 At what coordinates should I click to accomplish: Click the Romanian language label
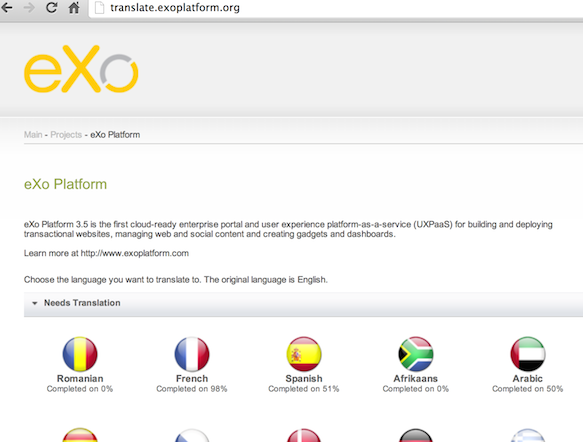pyautogui.click(x=80, y=378)
